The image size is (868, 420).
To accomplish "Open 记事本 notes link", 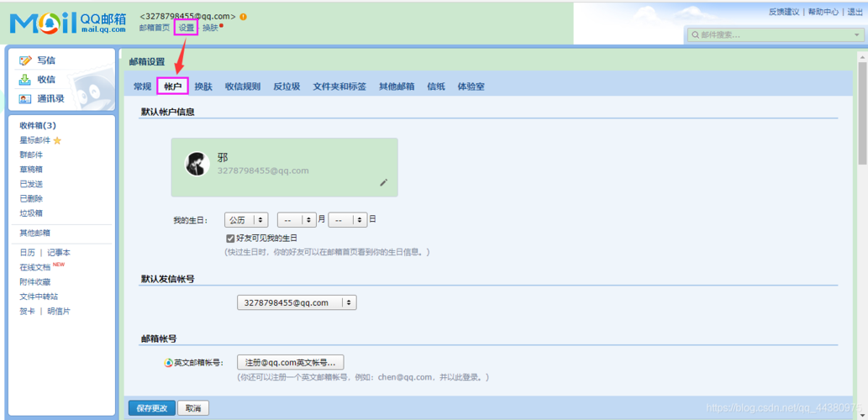I will 59,252.
